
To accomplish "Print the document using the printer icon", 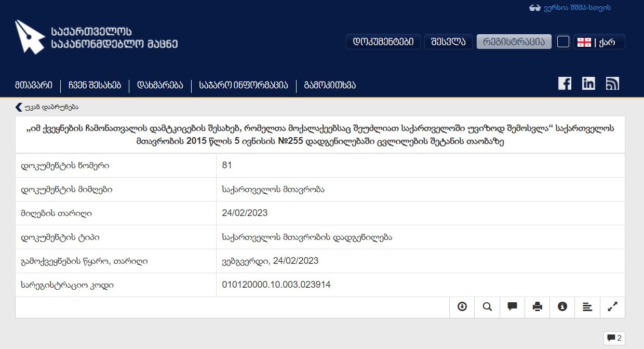I will point(537,307).
